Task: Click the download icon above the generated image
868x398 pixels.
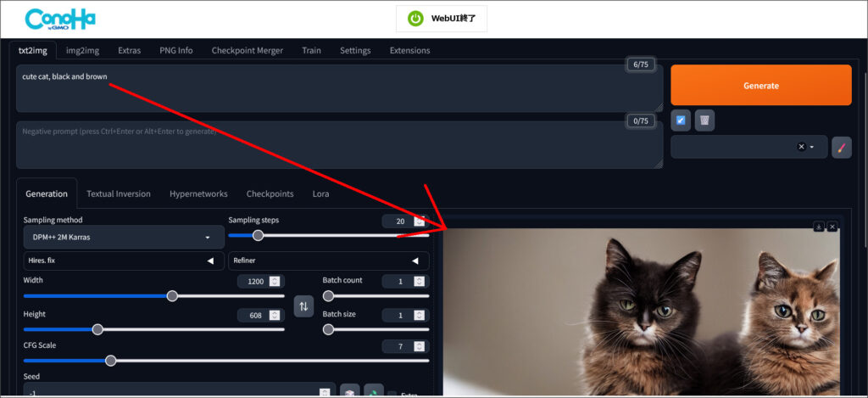Action: pos(819,227)
